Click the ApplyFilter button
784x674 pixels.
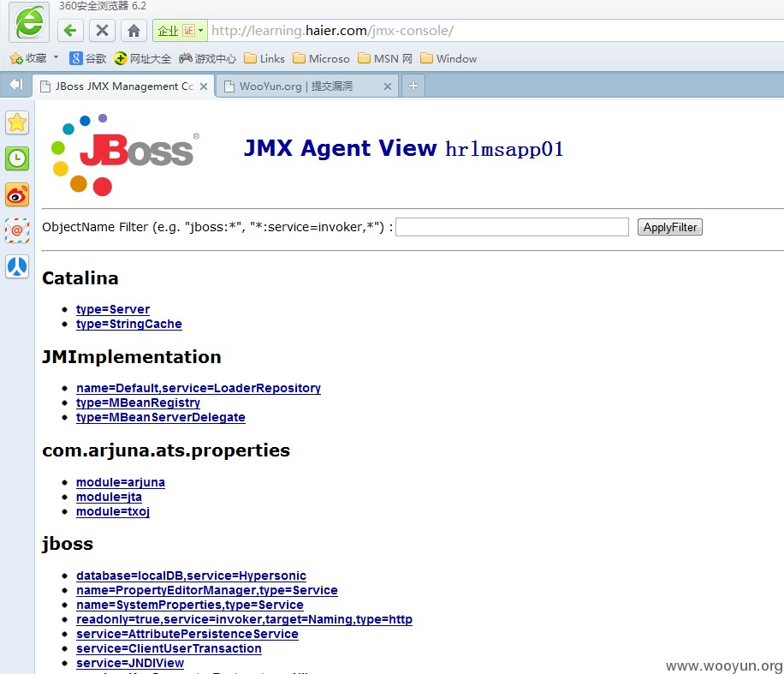[670, 227]
